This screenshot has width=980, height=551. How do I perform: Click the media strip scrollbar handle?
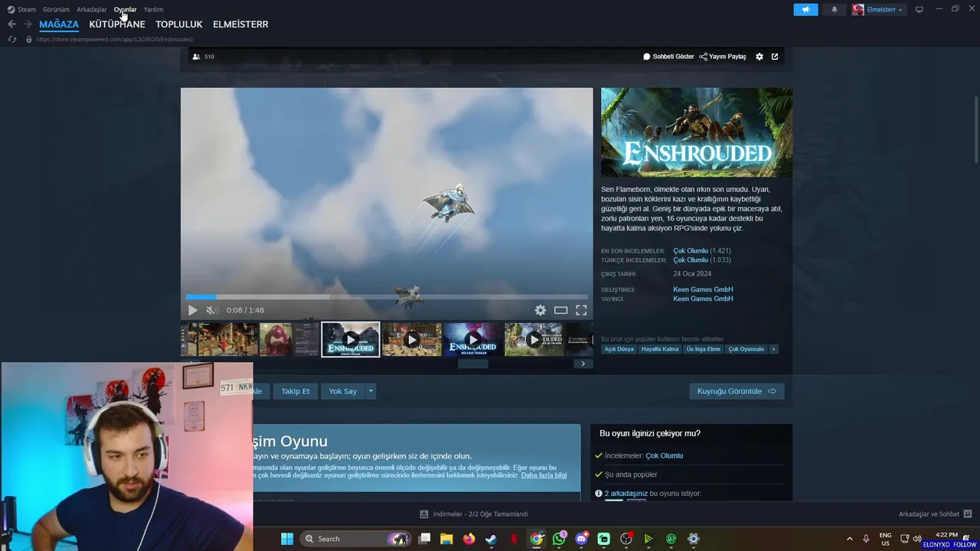472,364
